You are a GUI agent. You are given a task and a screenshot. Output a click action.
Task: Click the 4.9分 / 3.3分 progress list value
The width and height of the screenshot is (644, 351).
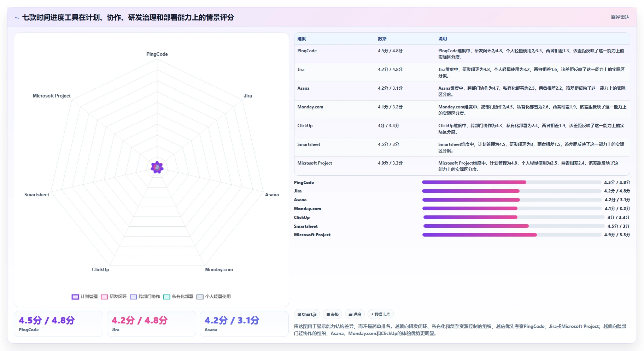[617, 235]
